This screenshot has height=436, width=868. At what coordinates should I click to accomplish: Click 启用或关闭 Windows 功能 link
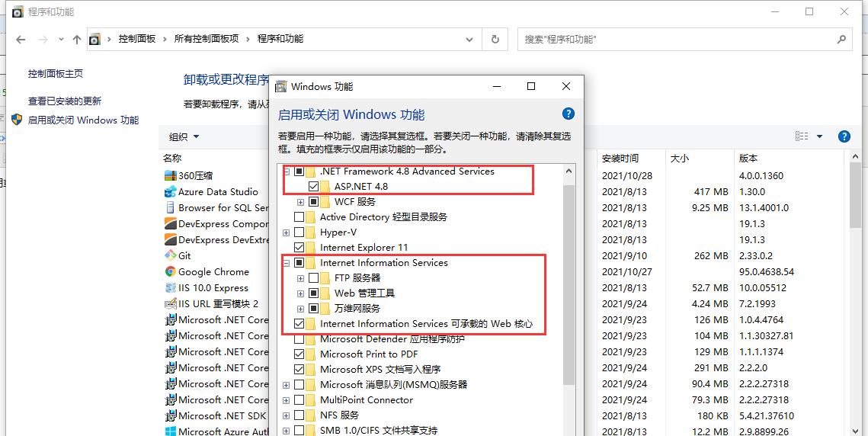pyautogui.click(x=83, y=120)
